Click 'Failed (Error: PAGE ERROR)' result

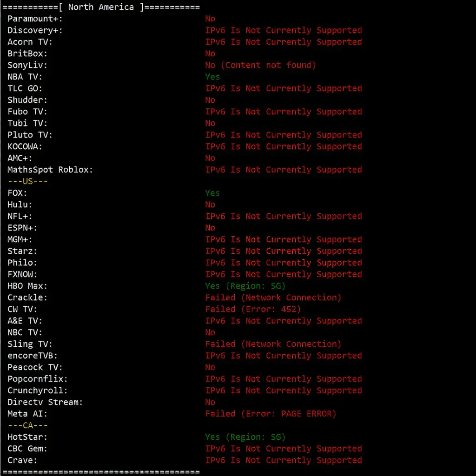271,414
